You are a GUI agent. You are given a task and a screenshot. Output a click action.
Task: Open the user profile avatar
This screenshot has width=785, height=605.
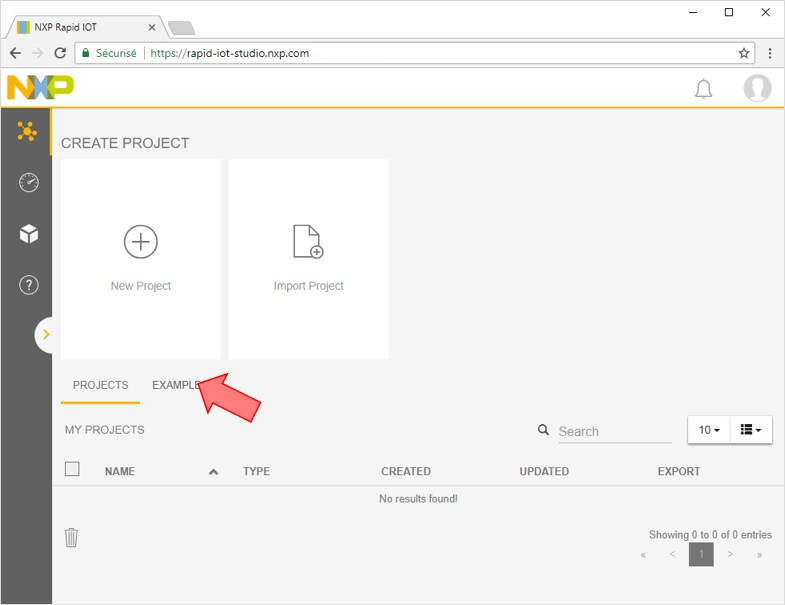[757, 88]
